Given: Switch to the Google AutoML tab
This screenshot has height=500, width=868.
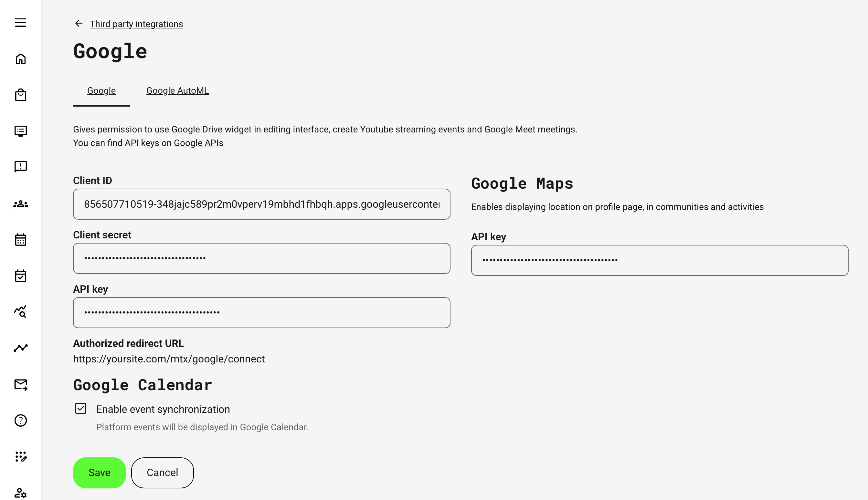Looking at the screenshot, I should (178, 91).
